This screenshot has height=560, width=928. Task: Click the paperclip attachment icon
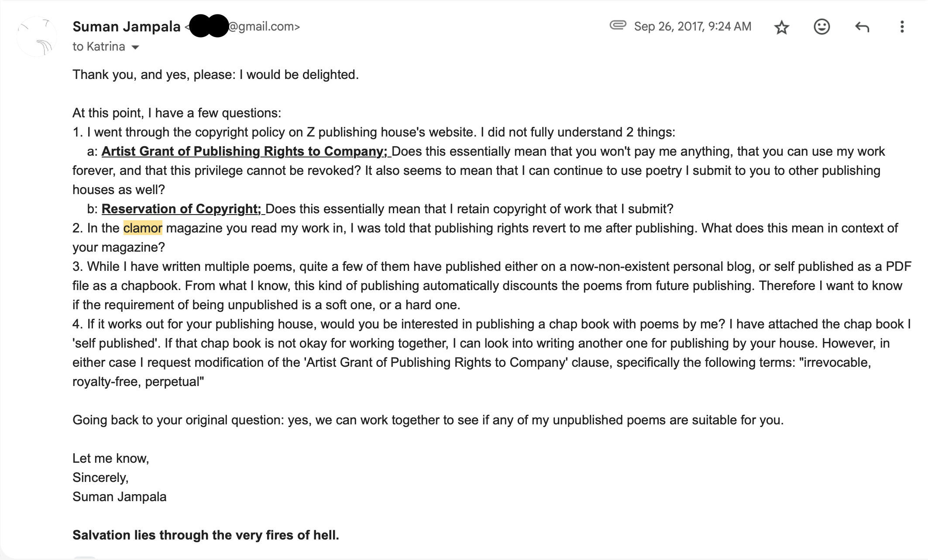(x=618, y=25)
